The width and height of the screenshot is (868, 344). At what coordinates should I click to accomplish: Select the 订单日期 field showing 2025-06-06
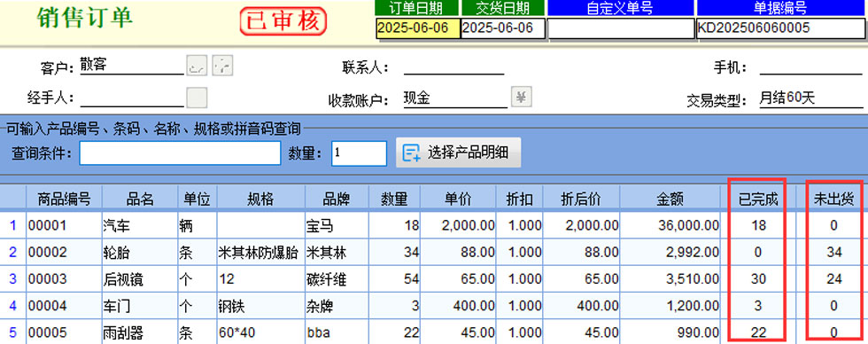click(x=418, y=28)
